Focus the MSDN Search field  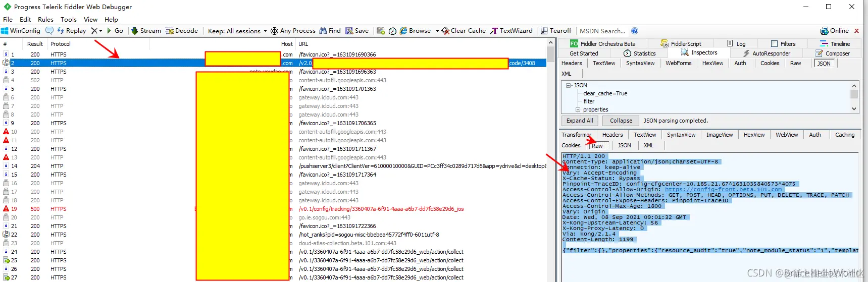point(602,31)
